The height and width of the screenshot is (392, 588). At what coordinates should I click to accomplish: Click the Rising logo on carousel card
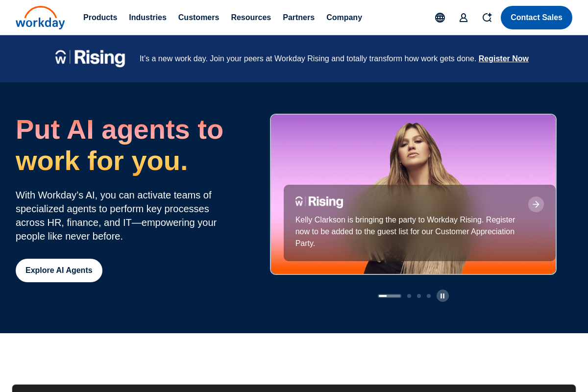tap(319, 202)
